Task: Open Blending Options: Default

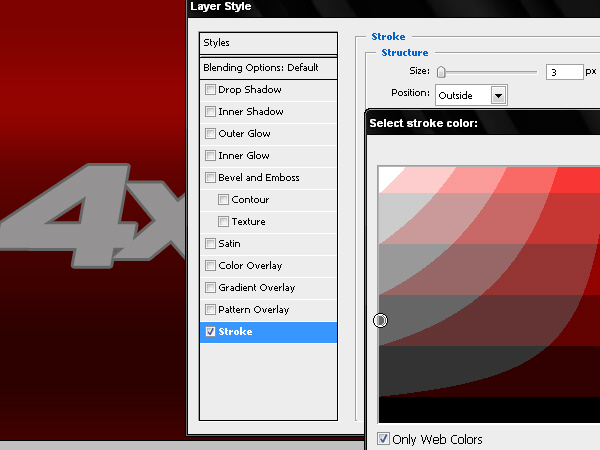Action: (x=268, y=68)
